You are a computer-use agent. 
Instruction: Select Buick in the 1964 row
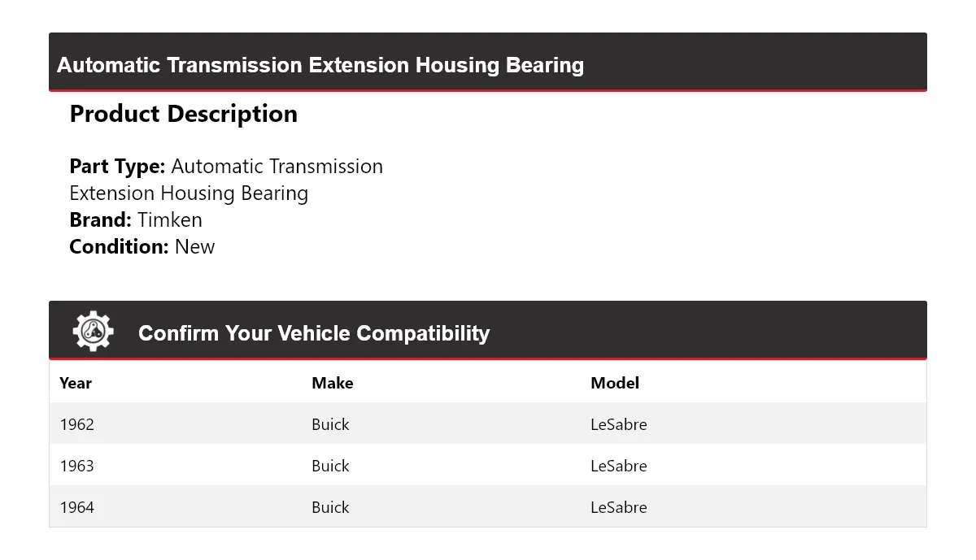[330, 507]
